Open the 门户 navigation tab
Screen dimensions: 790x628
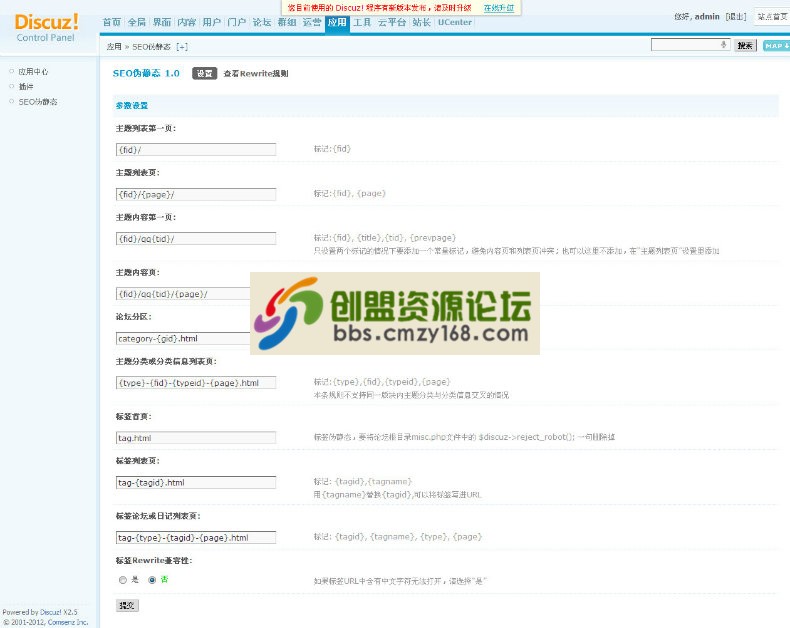coord(236,22)
